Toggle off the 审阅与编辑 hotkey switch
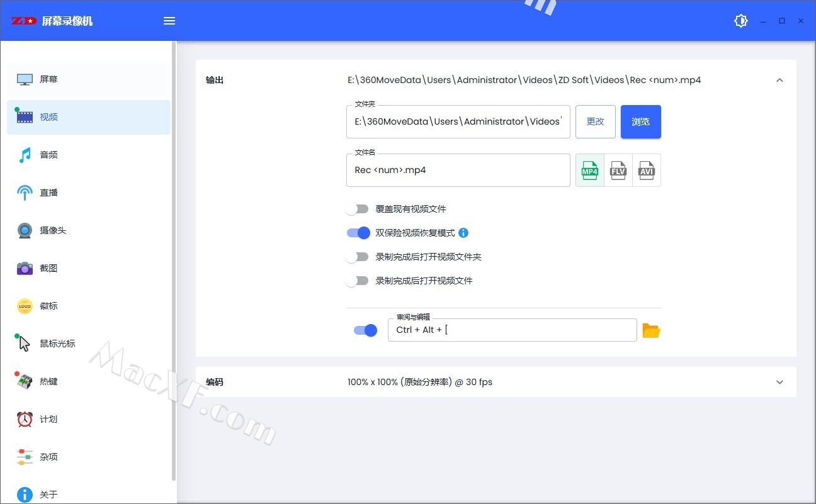 pos(365,330)
